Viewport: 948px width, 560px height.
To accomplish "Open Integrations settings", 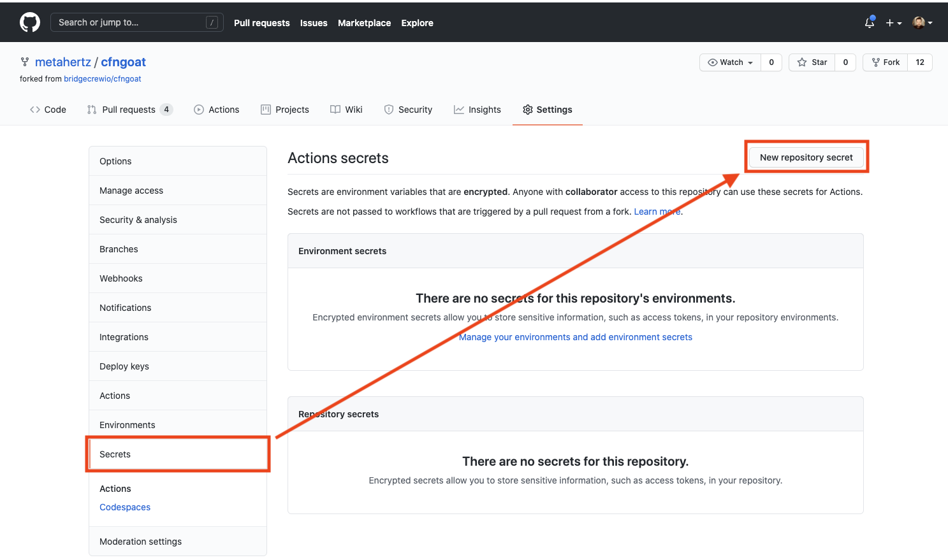I will (x=178, y=337).
